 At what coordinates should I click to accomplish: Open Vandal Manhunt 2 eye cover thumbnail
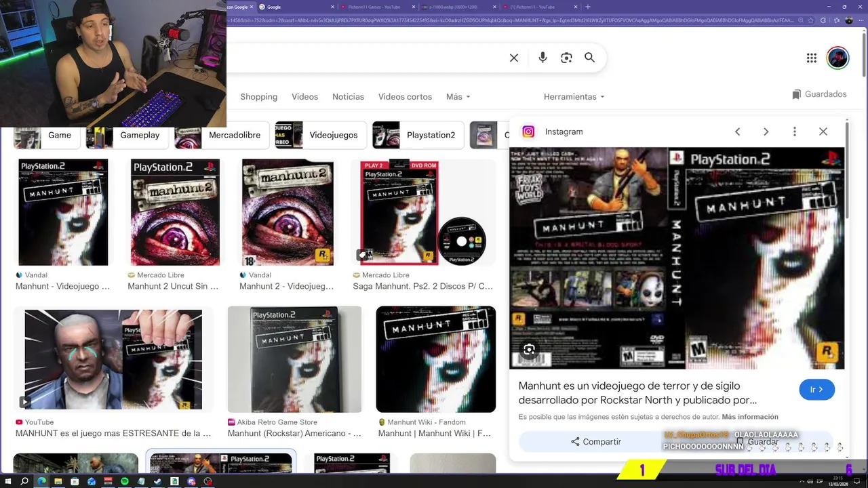click(288, 212)
